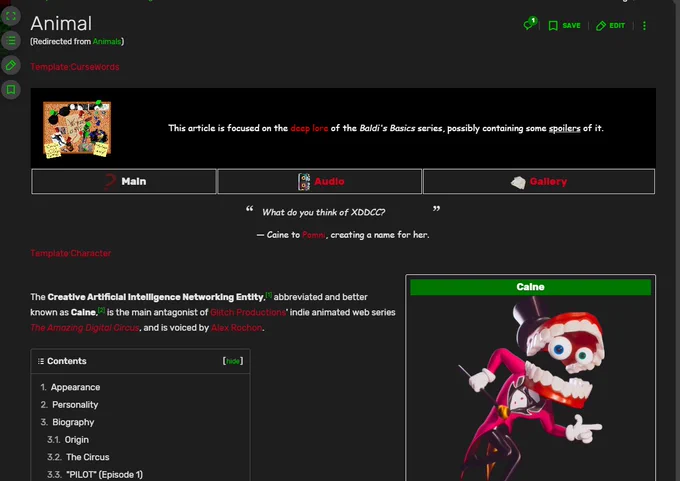The height and width of the screenshot is (481, 680).
Task: Open The Amazing Digital Circus link
Action: [85, 328]
